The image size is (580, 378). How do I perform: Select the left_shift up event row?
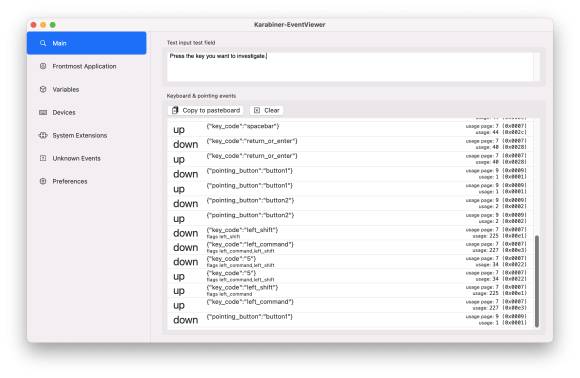[350, 290]
